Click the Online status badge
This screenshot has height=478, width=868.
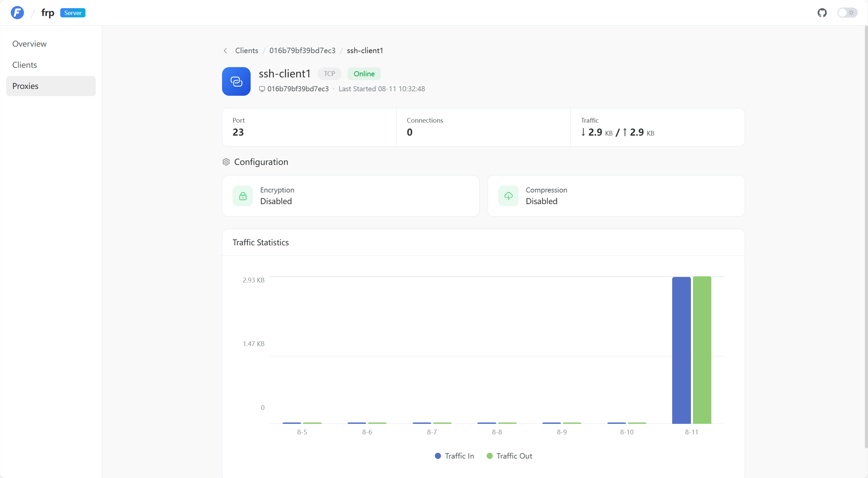(364, 74)
